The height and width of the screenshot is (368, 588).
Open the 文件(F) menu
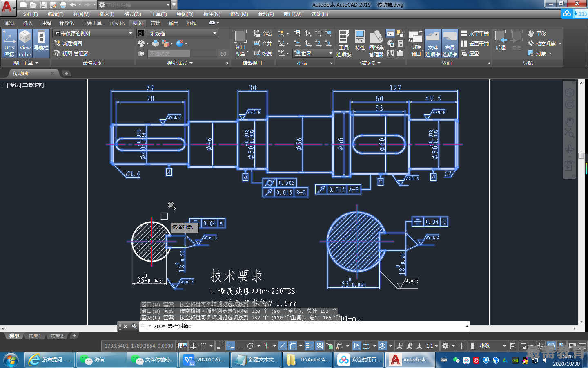pos(30,14)
